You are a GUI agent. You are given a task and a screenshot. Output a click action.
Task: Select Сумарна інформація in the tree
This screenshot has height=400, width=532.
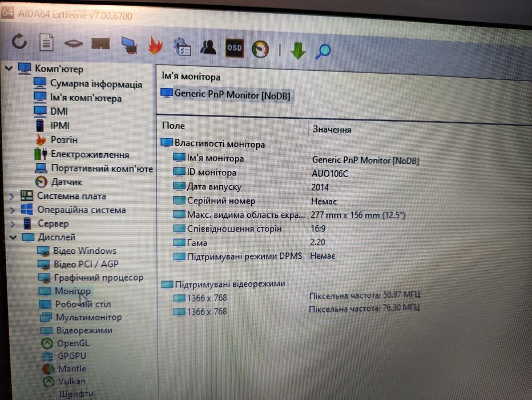click(96, 84)
